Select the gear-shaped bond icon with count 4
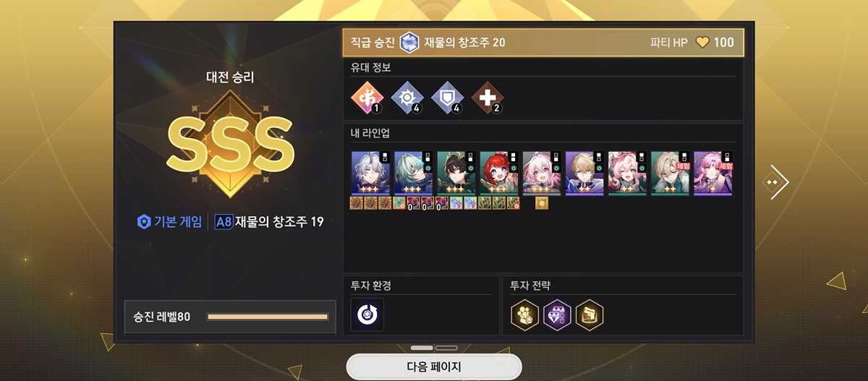Image resolution: width=868 pixels, height=381 pixels. click(407, 98)
